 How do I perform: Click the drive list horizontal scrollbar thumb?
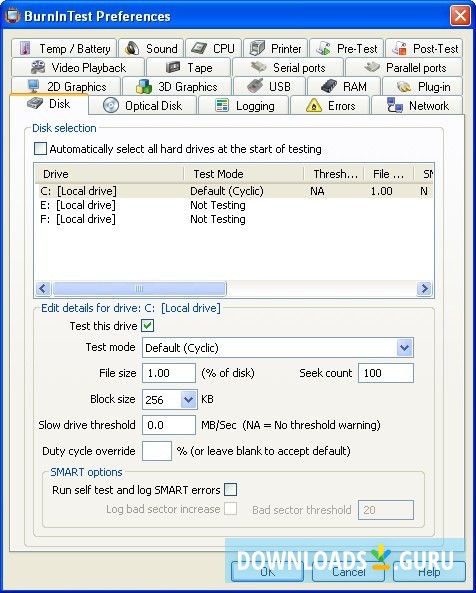point(139,289)
